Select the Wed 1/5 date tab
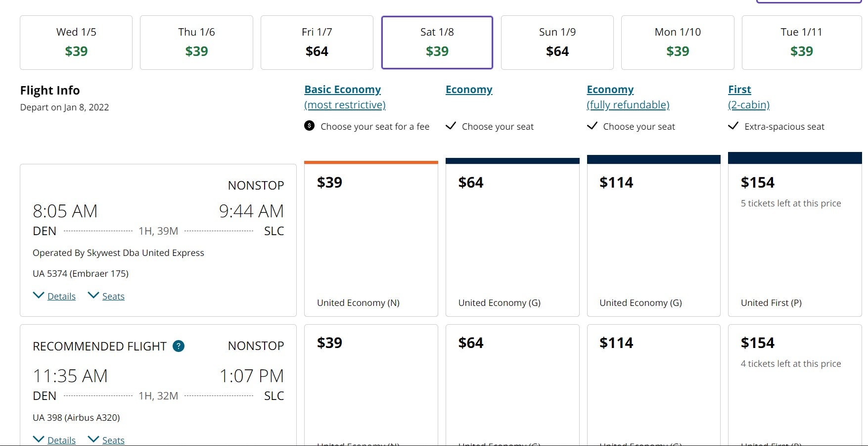 [76, 43]
